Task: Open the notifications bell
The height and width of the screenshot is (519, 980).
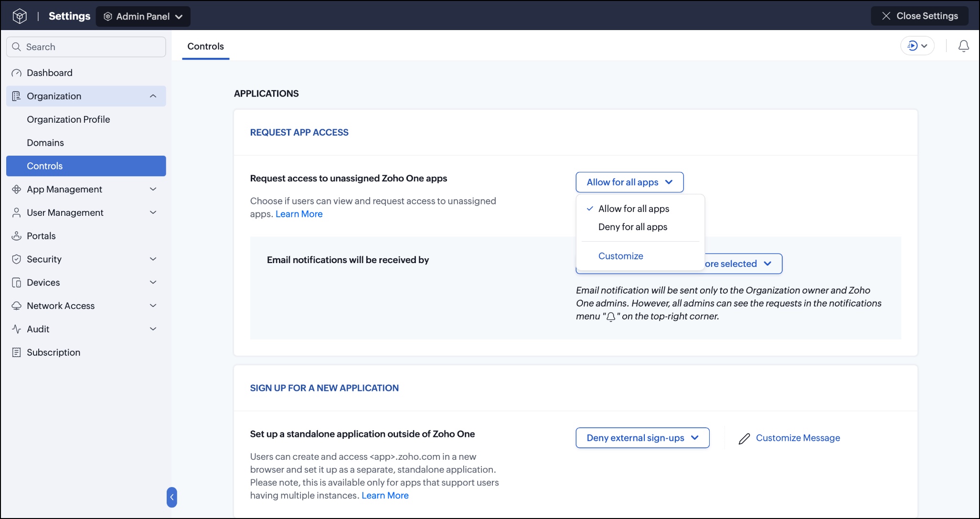Action: [x=964, y=46]
